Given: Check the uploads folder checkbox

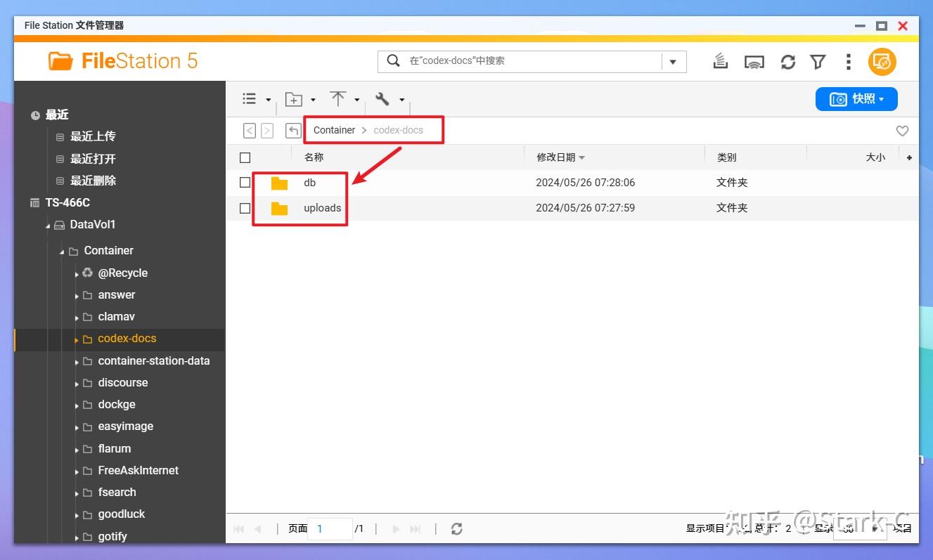Looking at the screenshot, I should (x=244, y=207).
